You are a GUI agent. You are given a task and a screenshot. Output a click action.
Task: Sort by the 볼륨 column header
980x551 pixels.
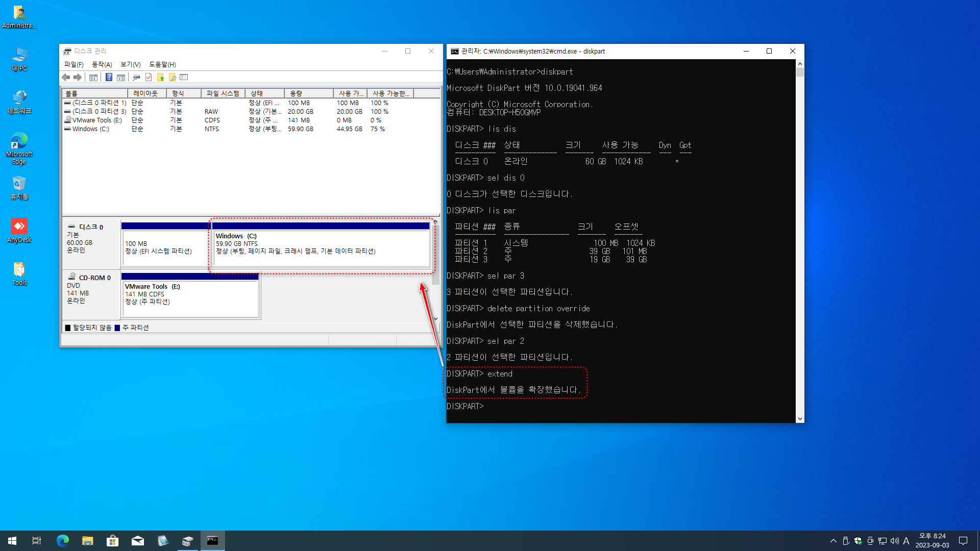coord(95,93)
